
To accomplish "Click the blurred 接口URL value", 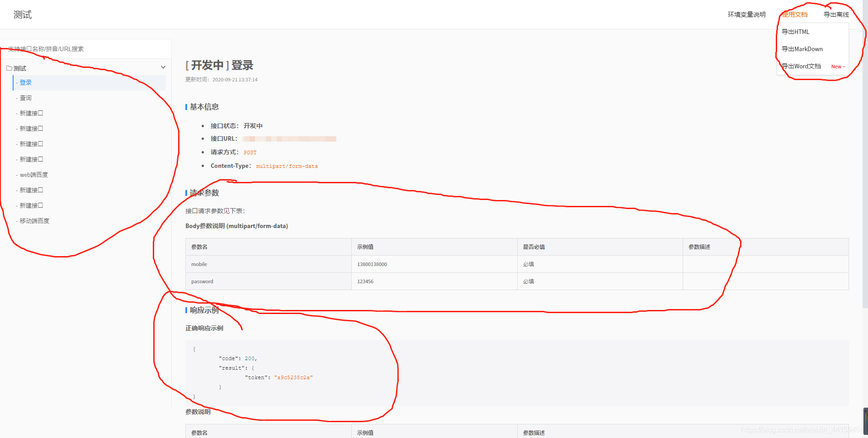I will [289, 139].
